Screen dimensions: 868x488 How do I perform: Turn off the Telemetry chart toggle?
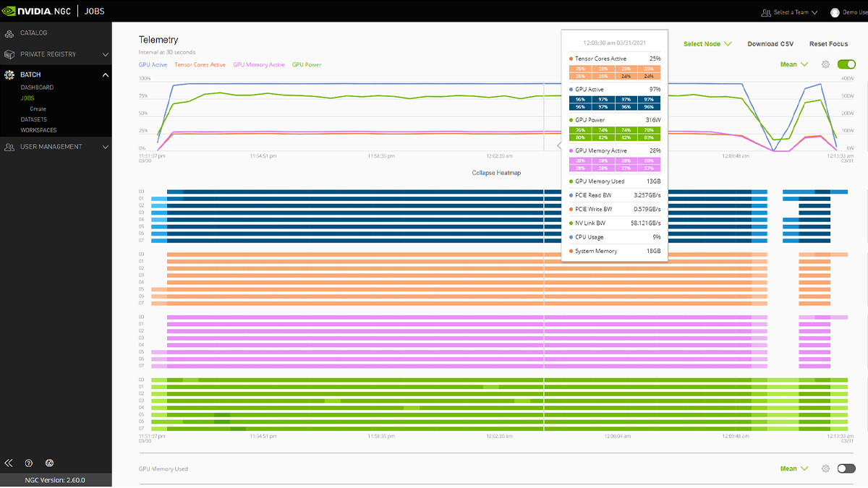click(846, 64)
